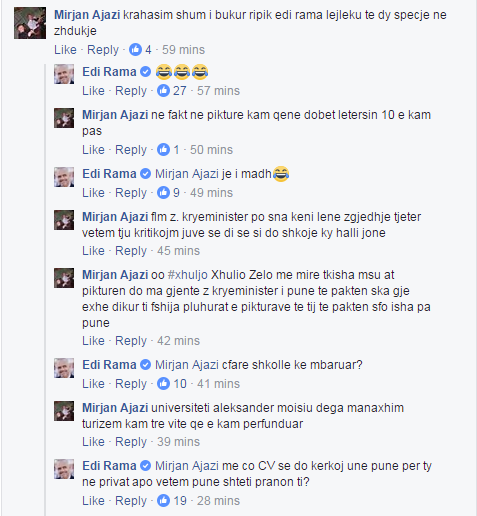Viewport: 477px width, 516px height.
Task: Reply to the 39 mins university comment
Action: point(131,442)
